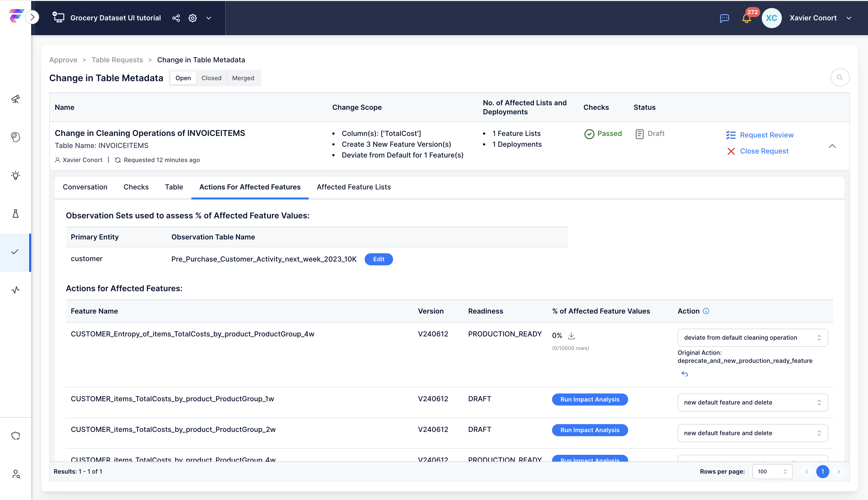This screenshot has width=868, height=500.
Task: Open the head-with-gear sidebar icon
Action: coord(15,137)
